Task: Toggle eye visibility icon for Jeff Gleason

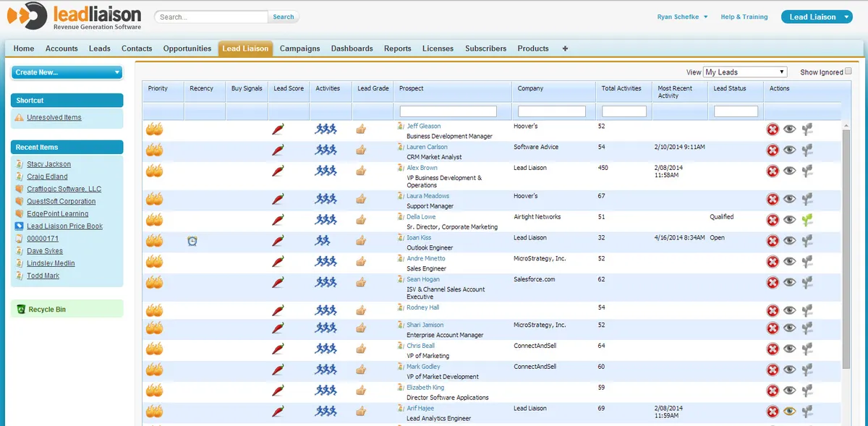Action: click(x=790, y=129)
